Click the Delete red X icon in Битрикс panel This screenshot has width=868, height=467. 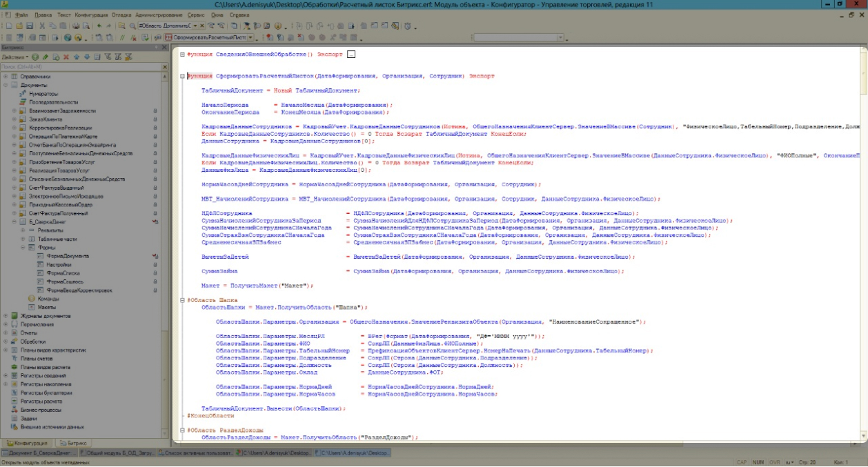point(66,57)
